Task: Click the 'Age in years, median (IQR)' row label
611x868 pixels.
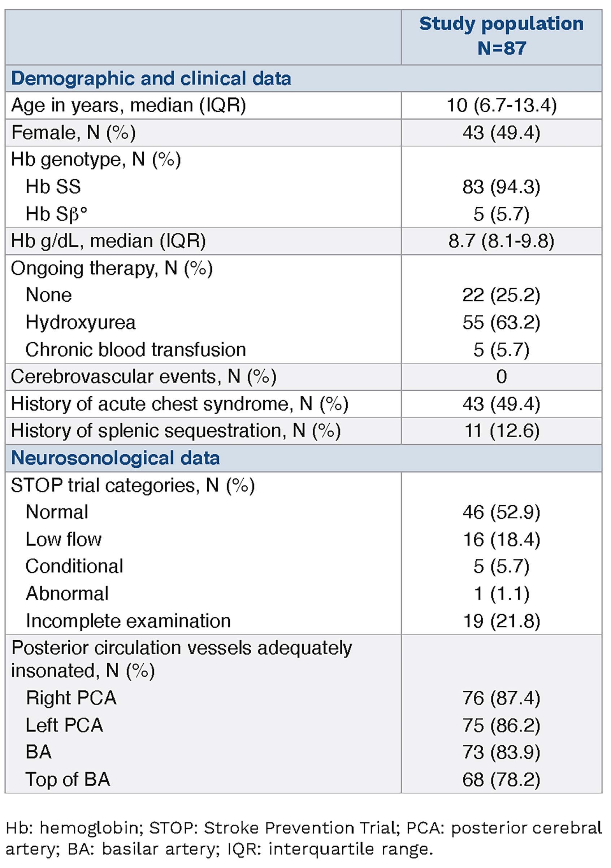Action: tap(129, 105)
